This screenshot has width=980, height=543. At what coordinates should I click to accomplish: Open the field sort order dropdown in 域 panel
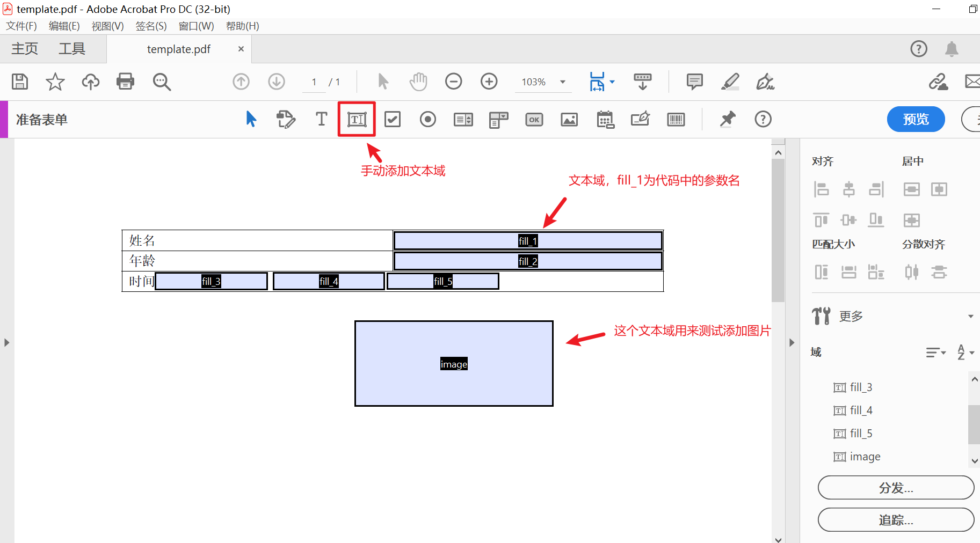coord(936,352)
